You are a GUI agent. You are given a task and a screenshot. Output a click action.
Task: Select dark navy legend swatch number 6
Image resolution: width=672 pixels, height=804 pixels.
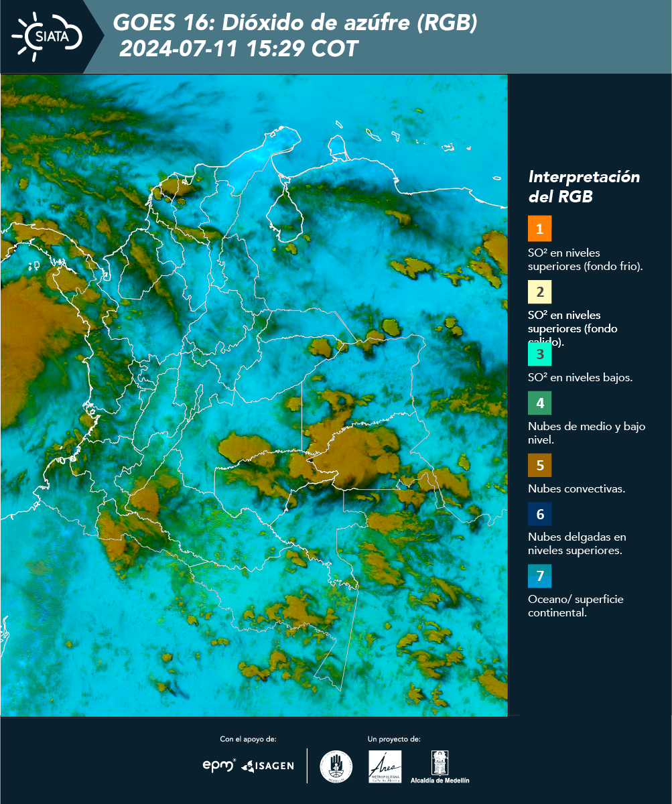539,515
